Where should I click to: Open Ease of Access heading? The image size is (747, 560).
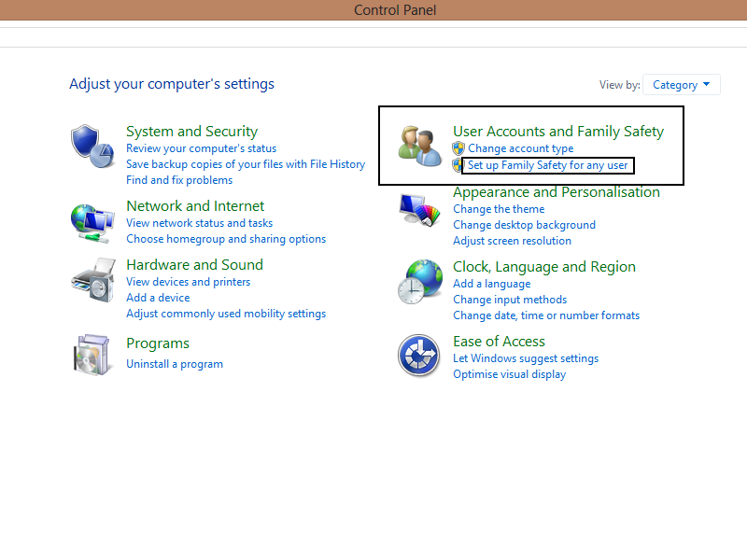[499, 342]
